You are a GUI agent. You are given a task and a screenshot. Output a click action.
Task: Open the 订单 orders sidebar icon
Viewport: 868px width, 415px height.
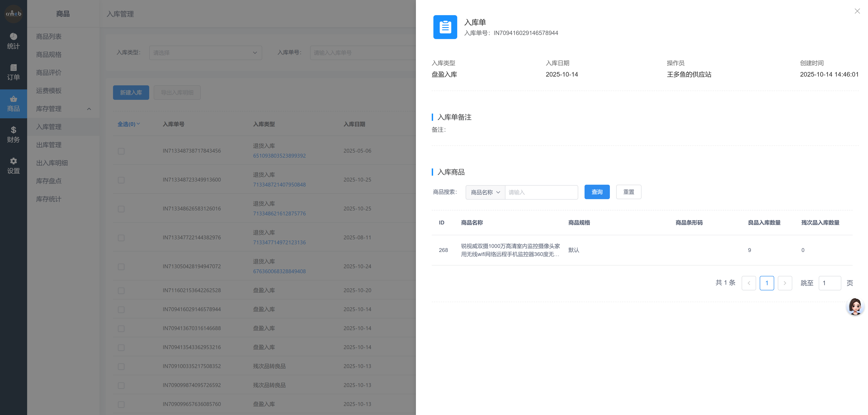pyautogui.click(x=14, y=72)
